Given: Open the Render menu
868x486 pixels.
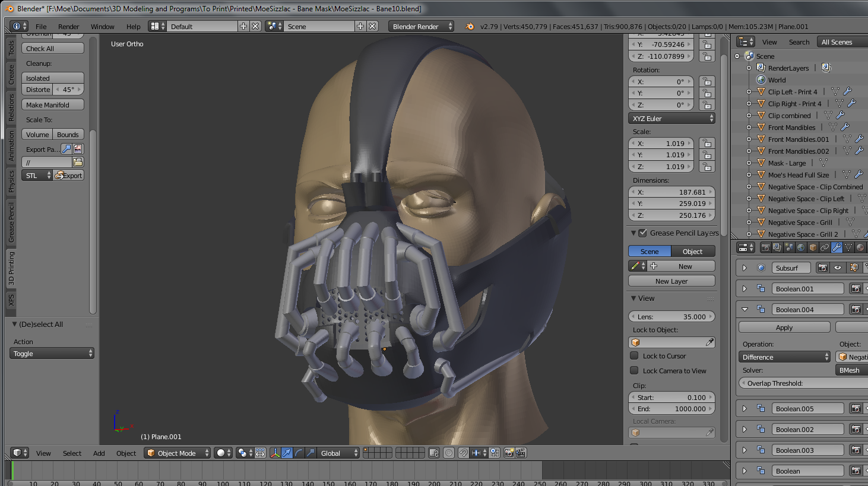Looking at the screenshot, I should pyautogui.click(x=68, y=27).
